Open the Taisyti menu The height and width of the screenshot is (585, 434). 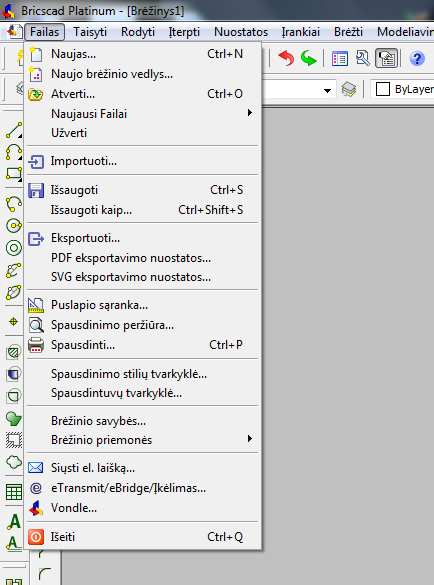pos(90,32)
